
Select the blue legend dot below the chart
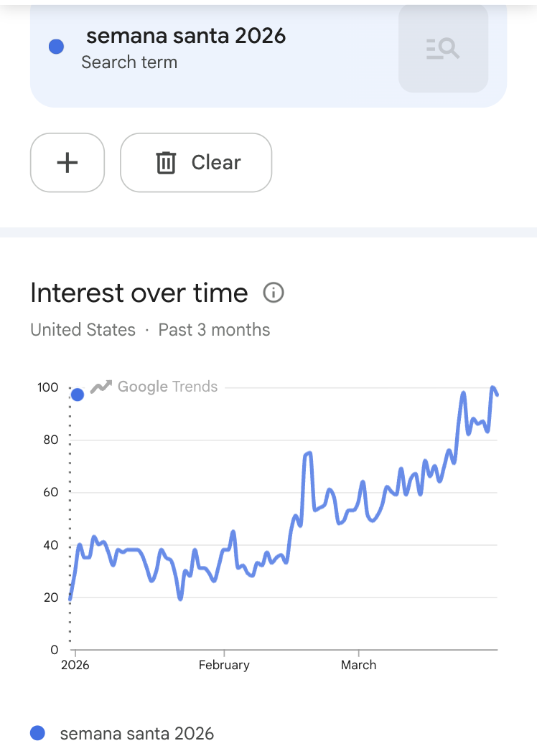point(37,732)
